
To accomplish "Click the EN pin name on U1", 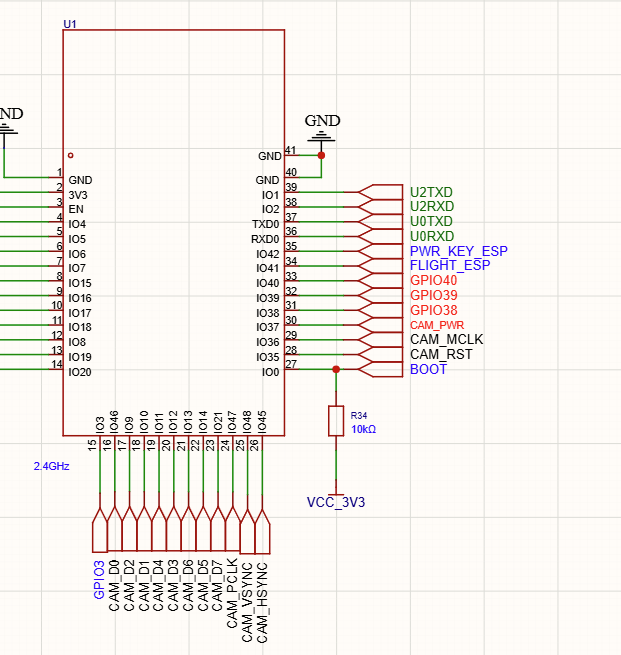I will [76, 209].
